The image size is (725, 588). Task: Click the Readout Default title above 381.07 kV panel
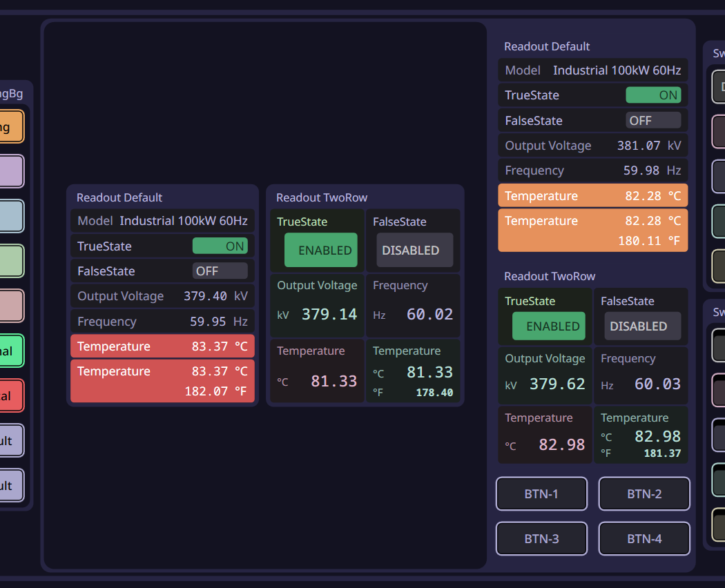[547, 46]
